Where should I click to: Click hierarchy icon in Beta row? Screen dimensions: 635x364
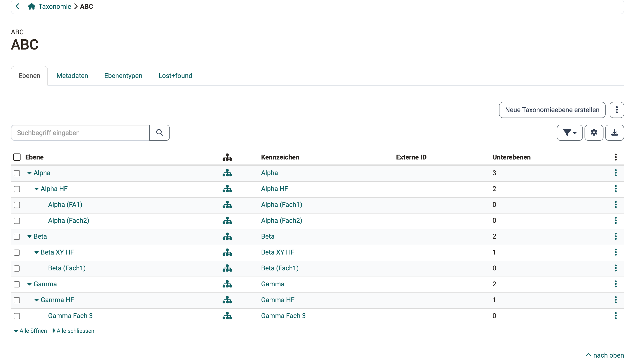click(x=227, y=237)
